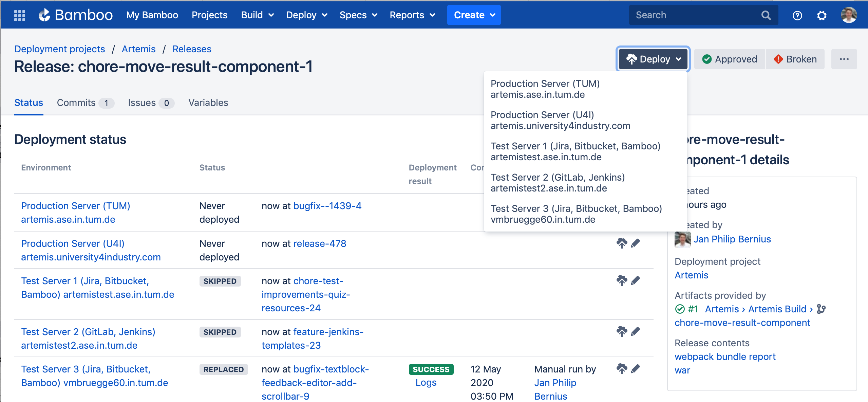Open Production Server (U4I) environment link in table
Screen dimensions: 868x402
click(91, 250)
